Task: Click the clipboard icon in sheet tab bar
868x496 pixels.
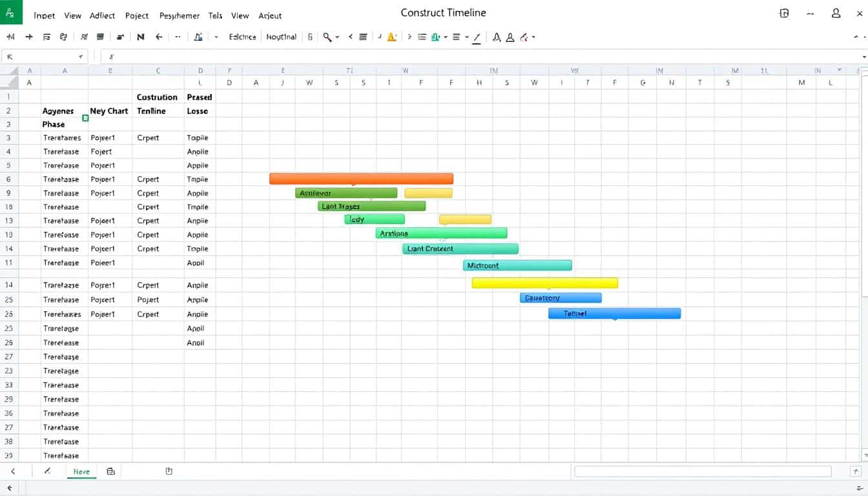Action: (x=169, y=471)
